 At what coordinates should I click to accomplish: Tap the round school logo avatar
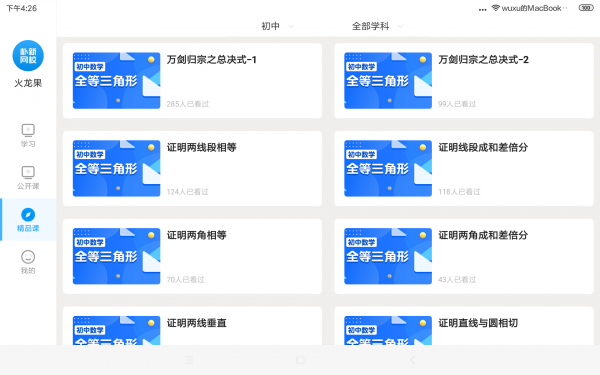coord(28,56)
